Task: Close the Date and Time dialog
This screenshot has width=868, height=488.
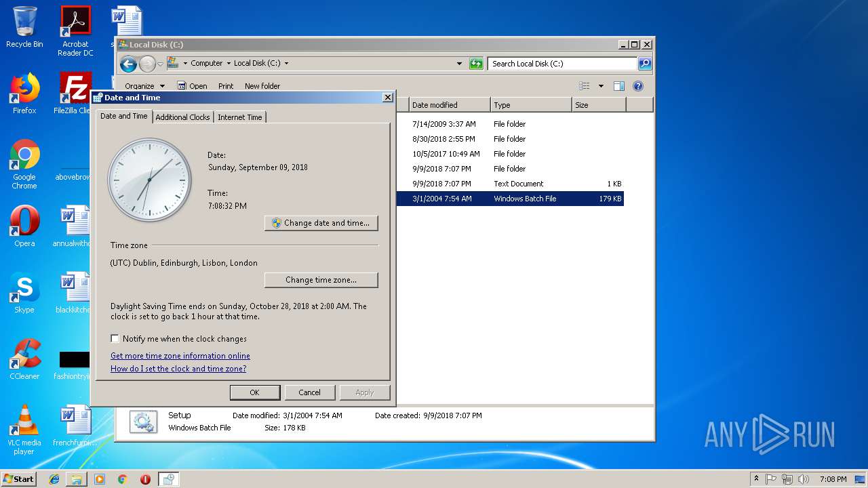Action: [x=387, y=98]
